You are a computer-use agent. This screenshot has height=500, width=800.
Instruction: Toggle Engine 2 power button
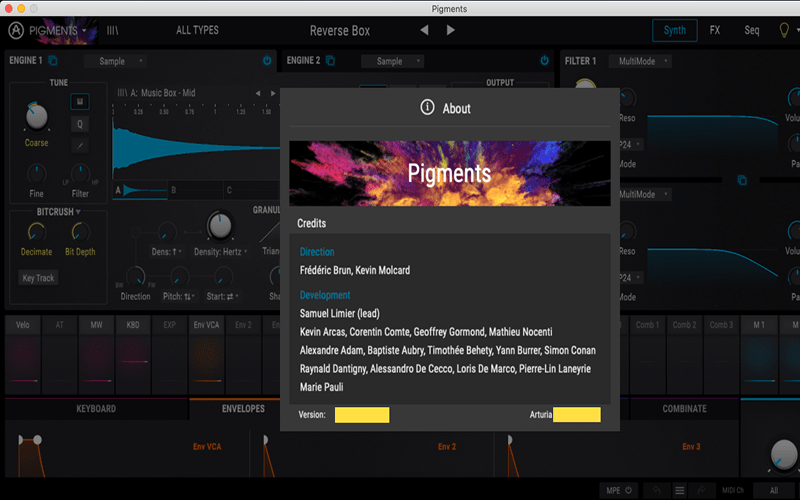(x=544, y=61)
